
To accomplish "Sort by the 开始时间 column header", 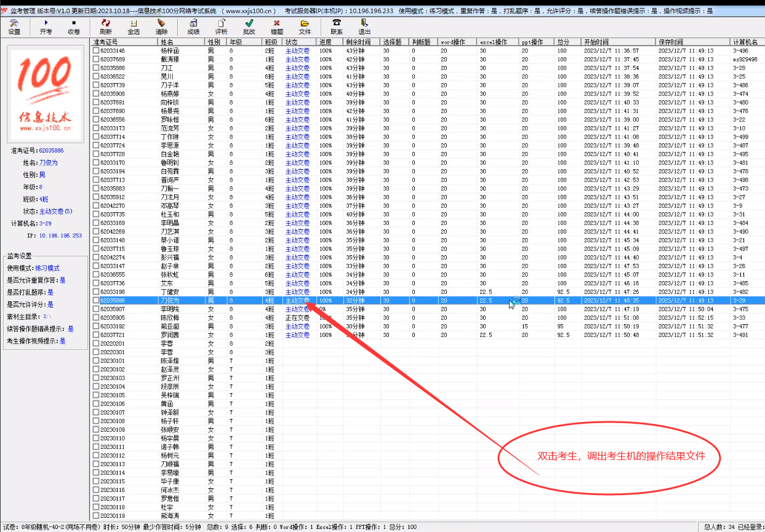I will [619, 42].
